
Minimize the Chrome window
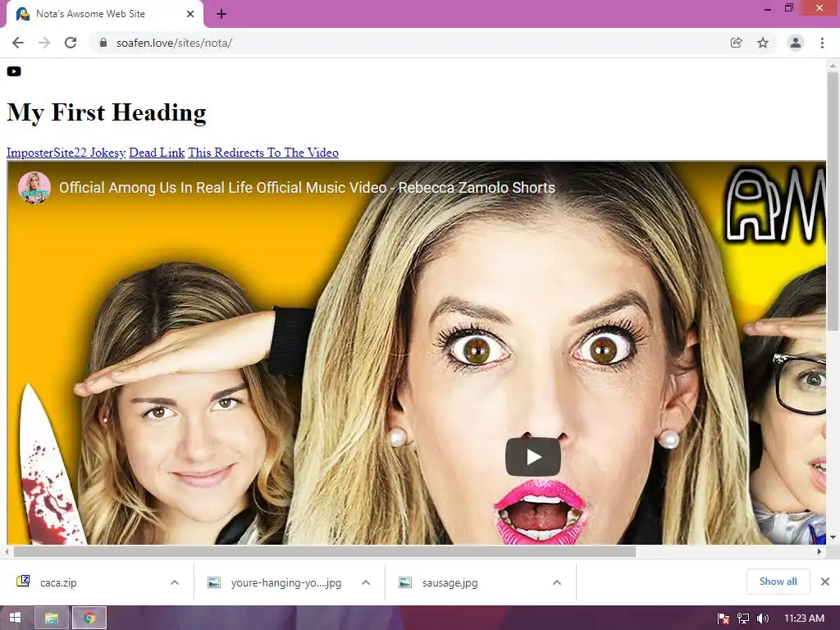[768, 8]
